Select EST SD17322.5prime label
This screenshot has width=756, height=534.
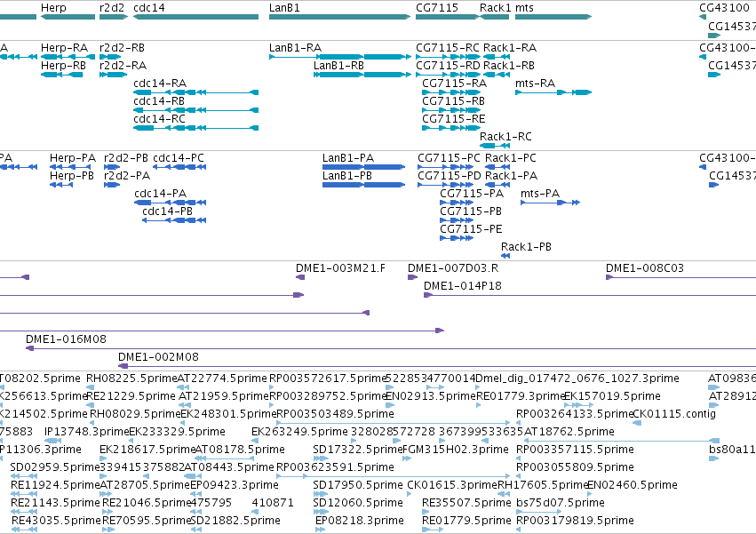pos(357,450)
